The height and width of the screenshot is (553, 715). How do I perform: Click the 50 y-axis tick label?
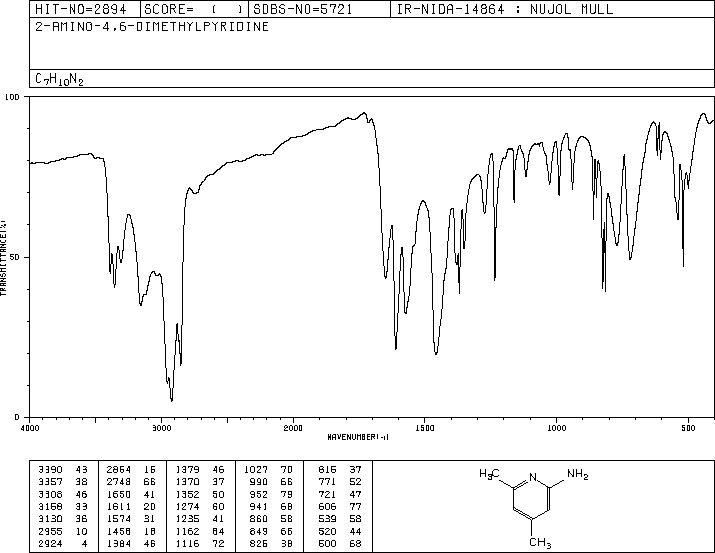[x=15, y=257]
